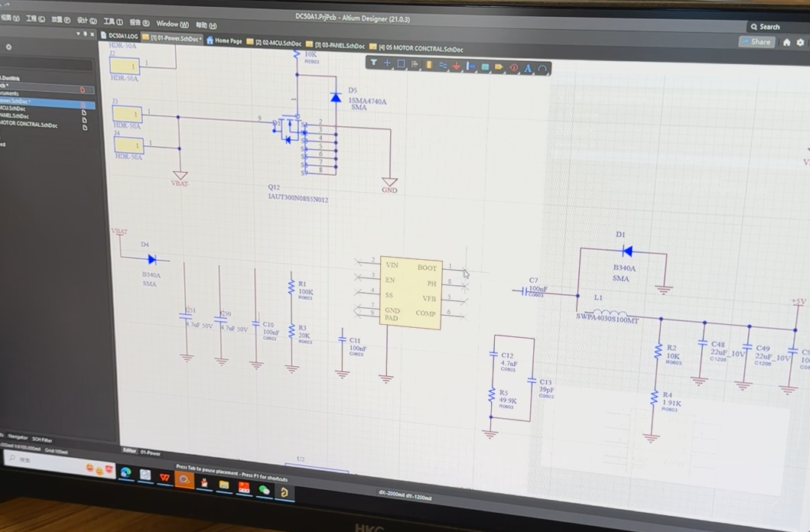Select the D5 1SMA4740A diode symbol

pyautogui.click(x=336, y=97)
